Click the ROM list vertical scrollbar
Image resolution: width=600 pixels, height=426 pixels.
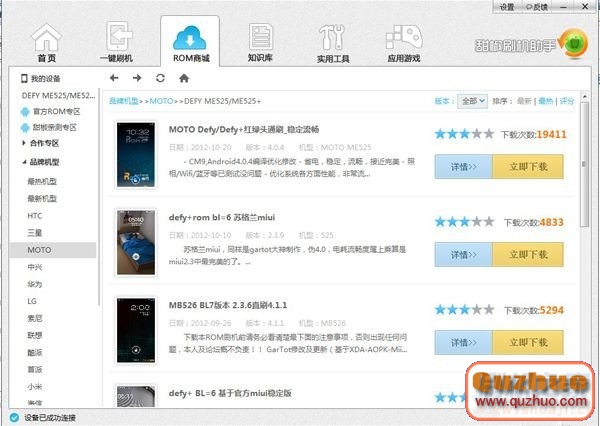[x=584, y=165]
